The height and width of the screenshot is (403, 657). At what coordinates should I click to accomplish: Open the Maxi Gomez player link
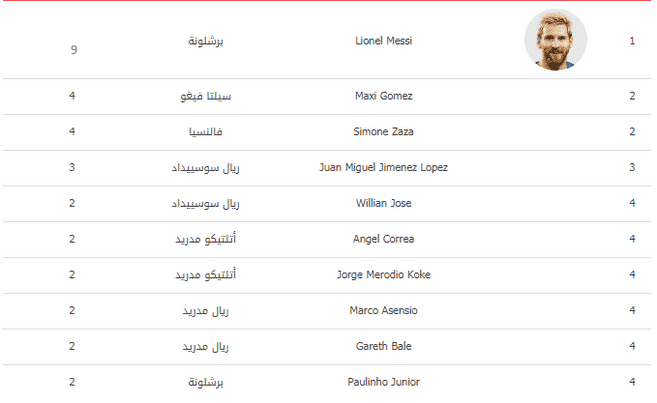point(383,96)
